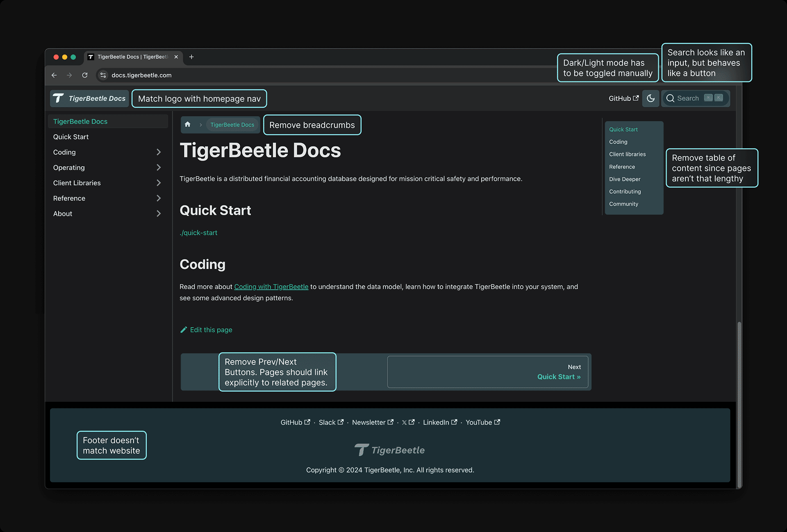This screenshot has height=532, width=787.
Task: Toggle dark/light mode with the moon icon
Action: tap(651, 98)
